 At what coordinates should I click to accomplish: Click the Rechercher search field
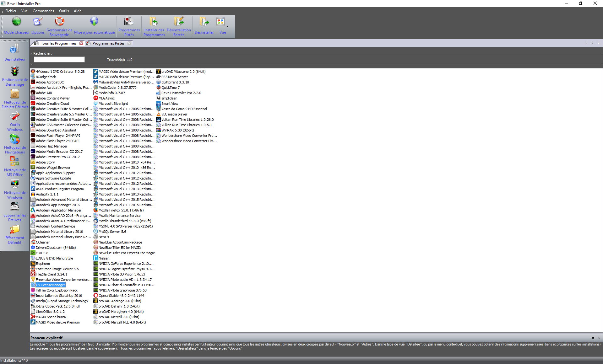(59, 60)
